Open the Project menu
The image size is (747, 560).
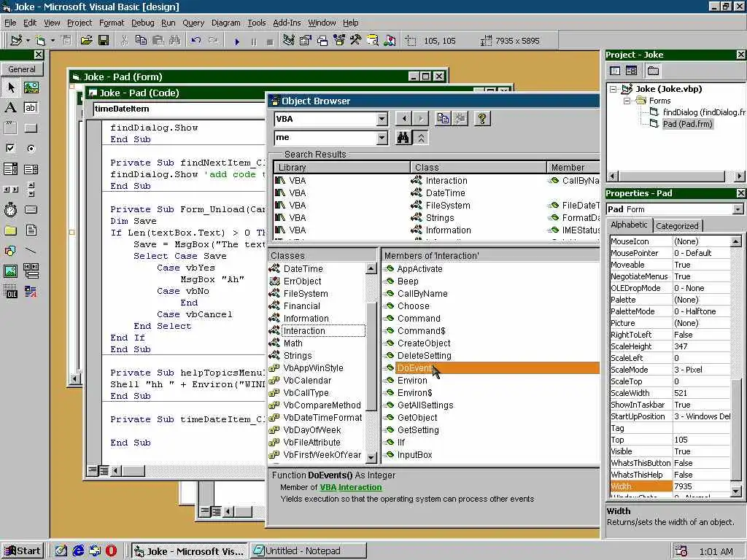point(79,23)
